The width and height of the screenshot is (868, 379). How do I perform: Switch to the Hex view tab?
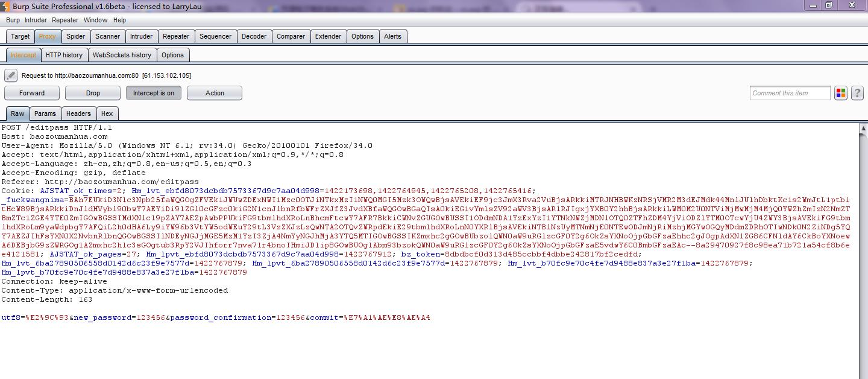pos(107,113)
